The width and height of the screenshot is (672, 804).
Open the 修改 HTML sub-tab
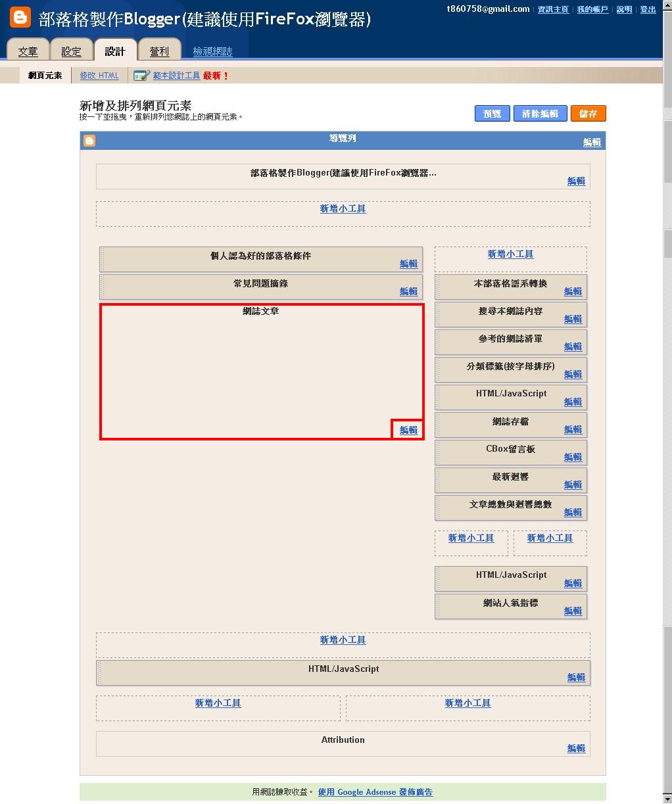[99, 76]
